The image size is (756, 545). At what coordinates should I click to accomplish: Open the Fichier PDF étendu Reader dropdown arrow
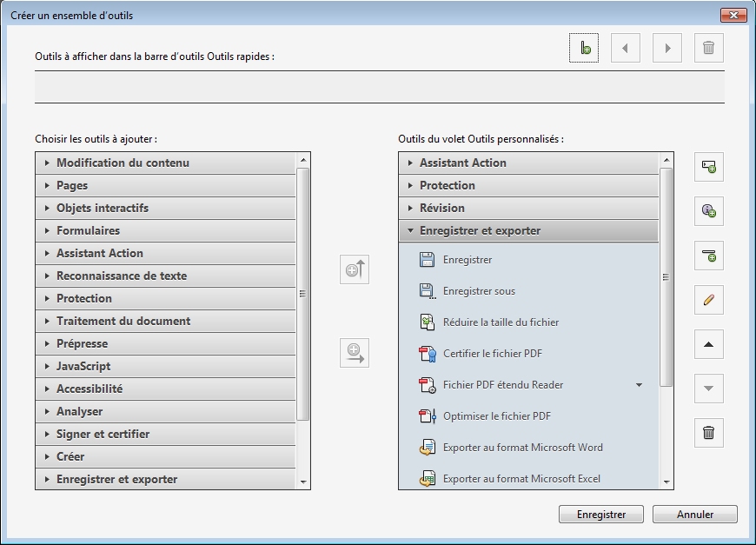(x=640, y=385)
